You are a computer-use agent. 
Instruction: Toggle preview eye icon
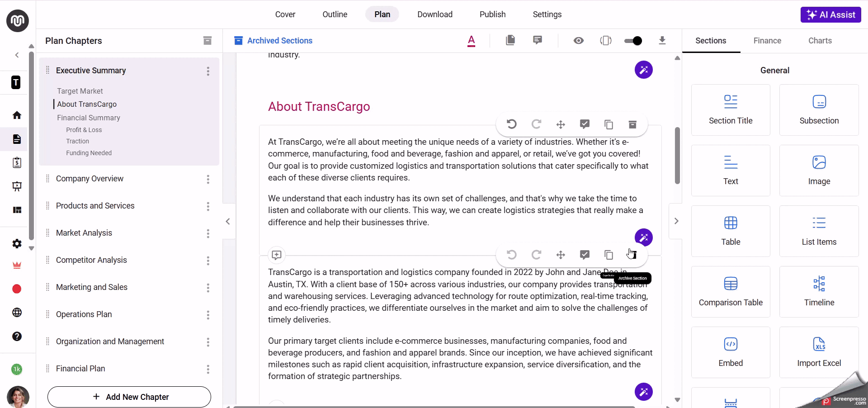[x=579, y=41]
